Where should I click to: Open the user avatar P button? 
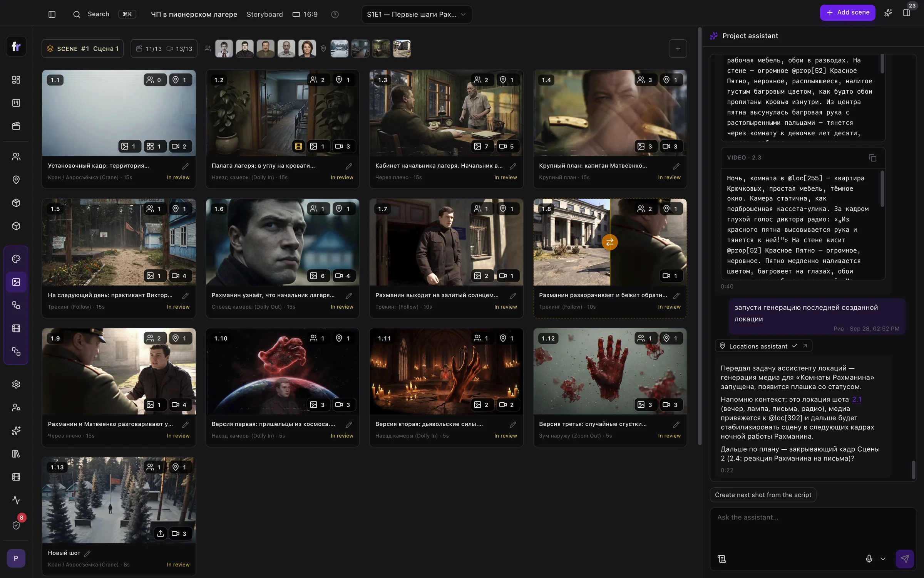coord(16,558)
